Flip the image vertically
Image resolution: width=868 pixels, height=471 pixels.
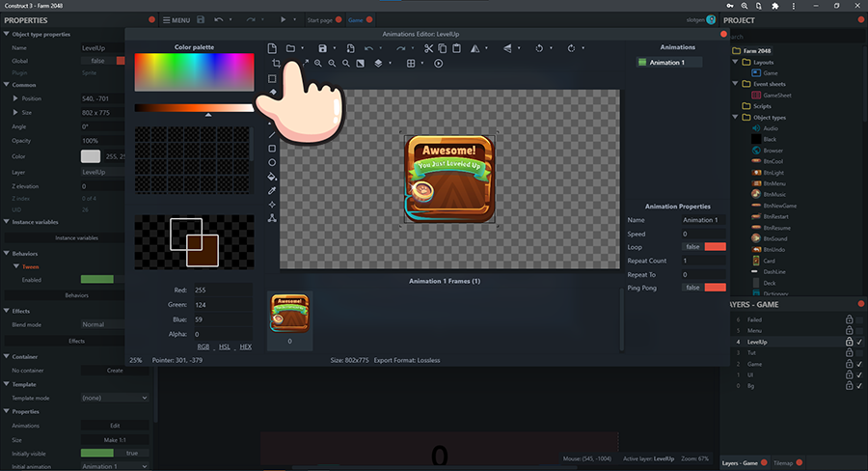pos(507,48)
